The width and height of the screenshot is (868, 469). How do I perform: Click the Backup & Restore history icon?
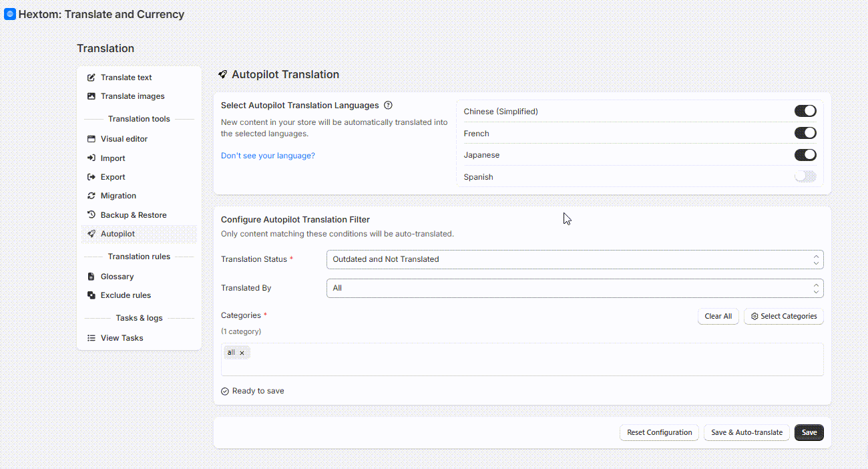point(91,215)
